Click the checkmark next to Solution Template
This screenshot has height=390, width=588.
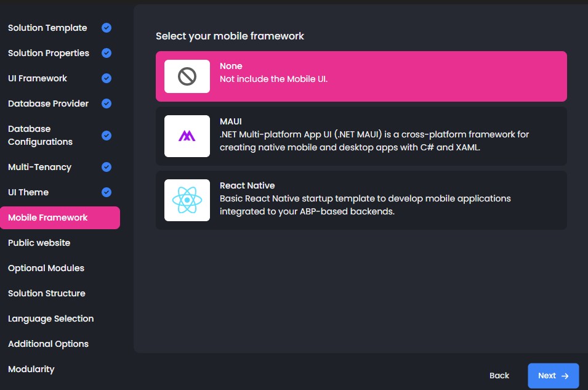point(107,28)
